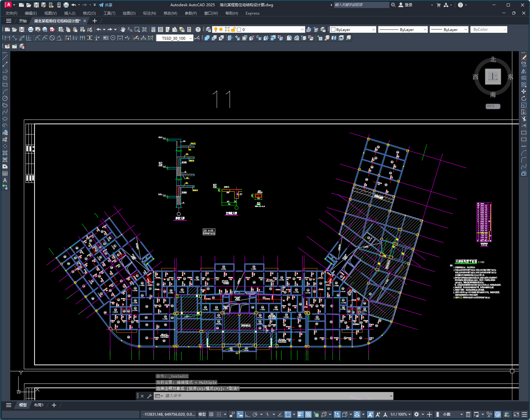
Task: Toggle grid display in status bar
Action: point(211,414)
